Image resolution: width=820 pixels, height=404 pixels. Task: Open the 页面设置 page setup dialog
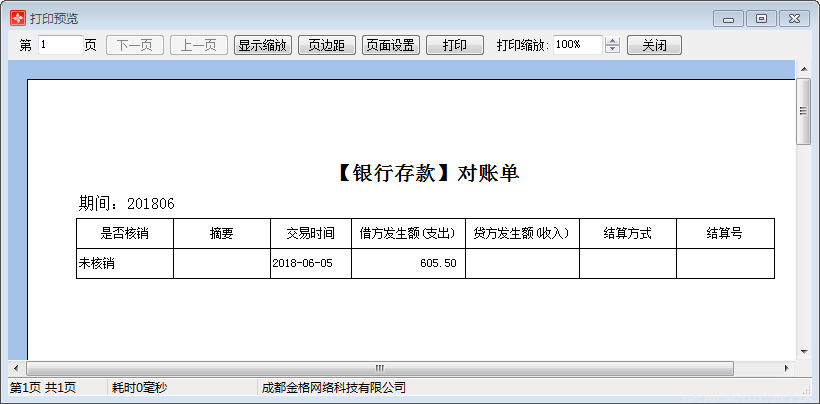click(x=390, y=45)
